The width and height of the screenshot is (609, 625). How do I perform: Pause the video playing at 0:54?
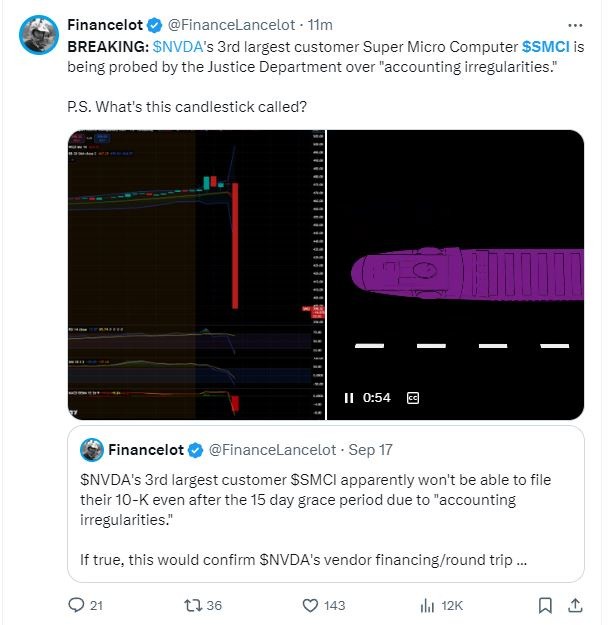[x=349, y=397]
